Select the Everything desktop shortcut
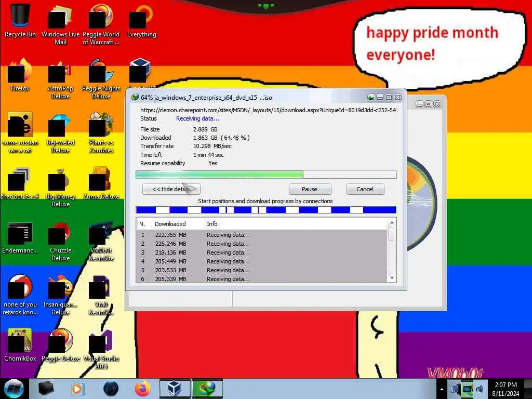This screenshot has width=532, height=399. tap(141, 20)
